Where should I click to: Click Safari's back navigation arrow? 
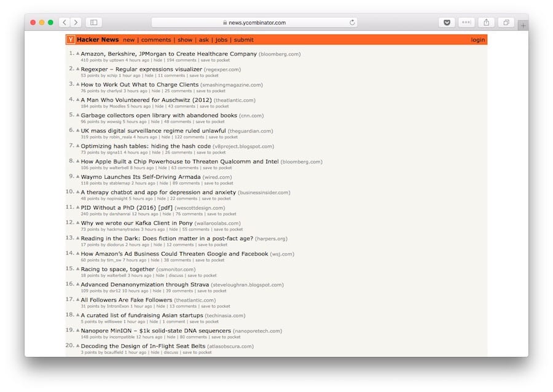click(64, 22)
